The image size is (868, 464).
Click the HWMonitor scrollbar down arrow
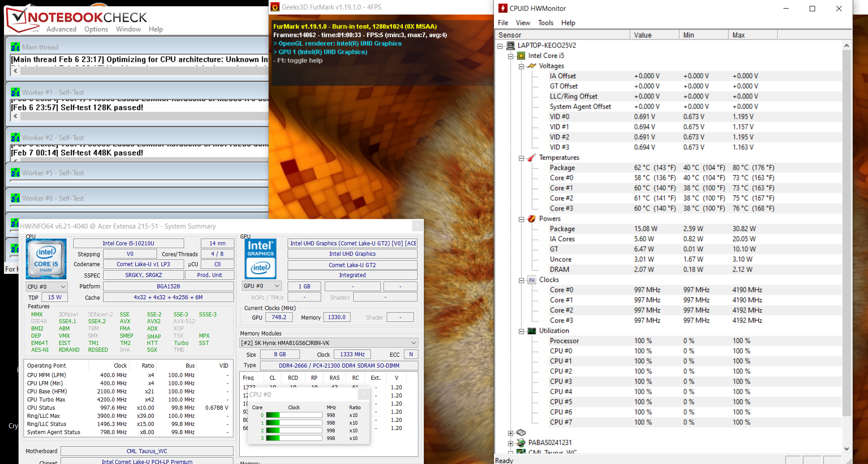(x=847, y=449)
